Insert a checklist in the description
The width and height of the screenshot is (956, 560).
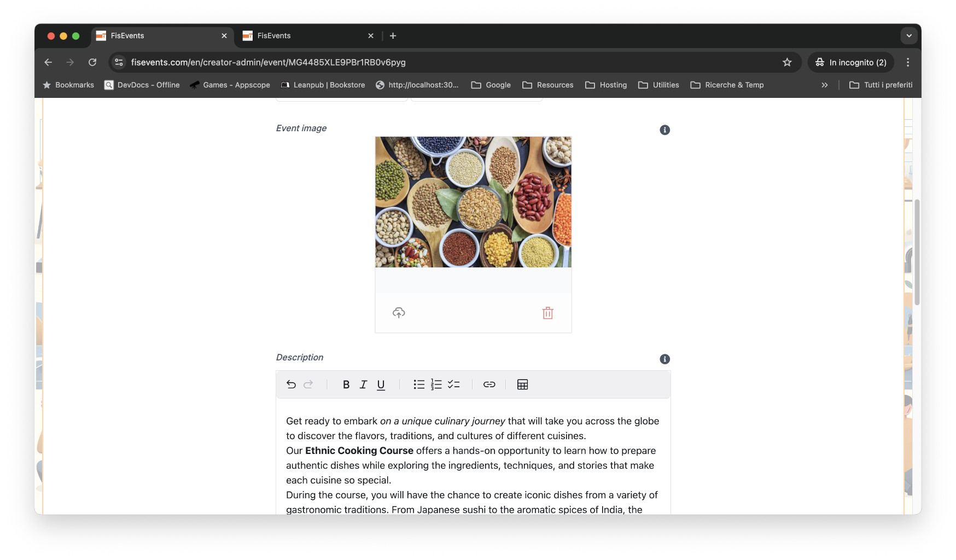pyautogui.click(x=453, y=384)
